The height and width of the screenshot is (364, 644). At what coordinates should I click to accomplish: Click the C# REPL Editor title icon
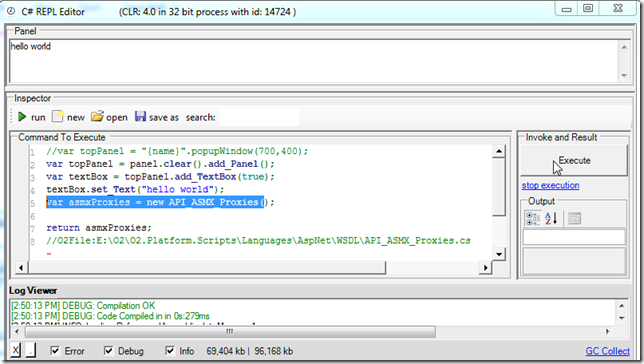[11, 12]
